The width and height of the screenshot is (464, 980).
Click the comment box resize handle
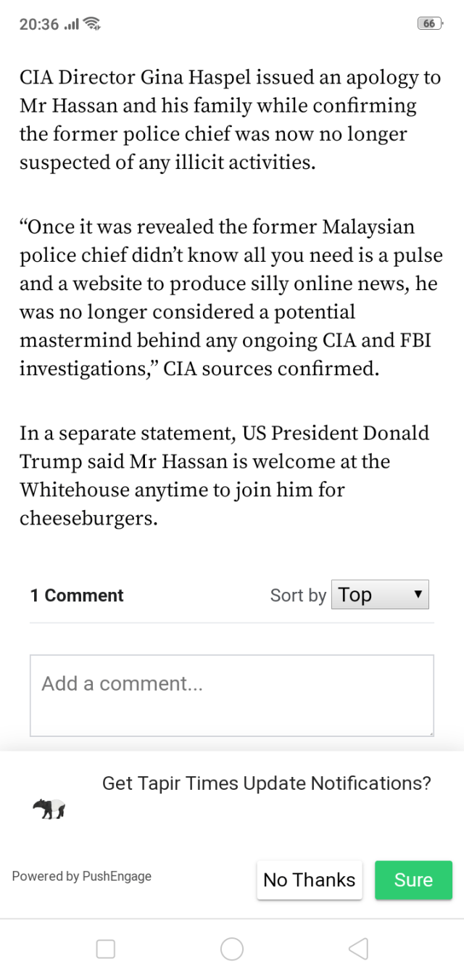pos(430,733)
